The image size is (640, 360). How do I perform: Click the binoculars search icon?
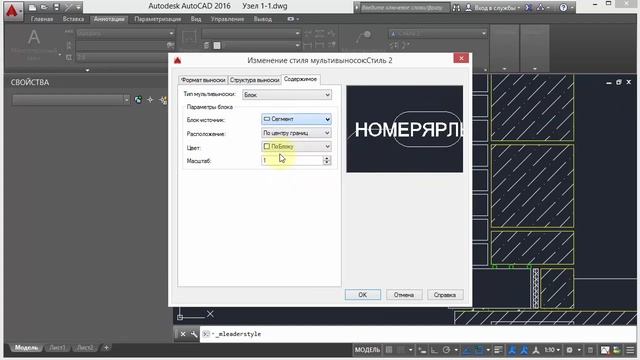coord(456,7)
